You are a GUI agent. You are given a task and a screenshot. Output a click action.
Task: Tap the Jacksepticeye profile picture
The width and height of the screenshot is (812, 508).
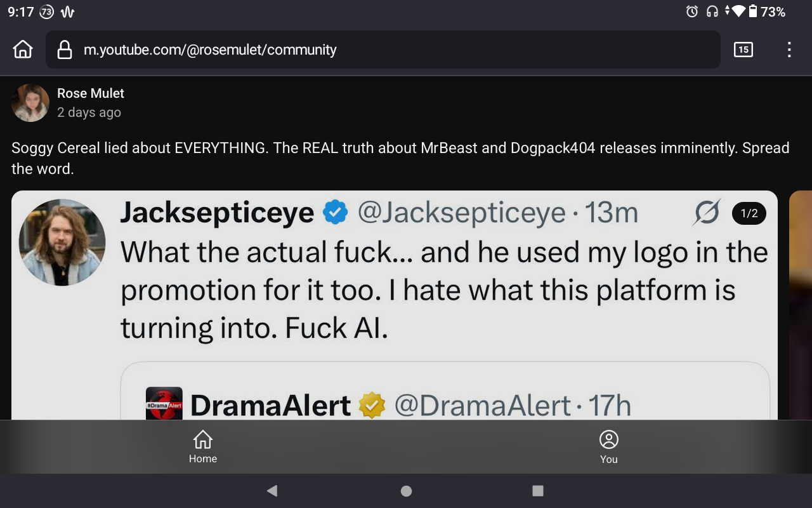(x=62, y=242)
